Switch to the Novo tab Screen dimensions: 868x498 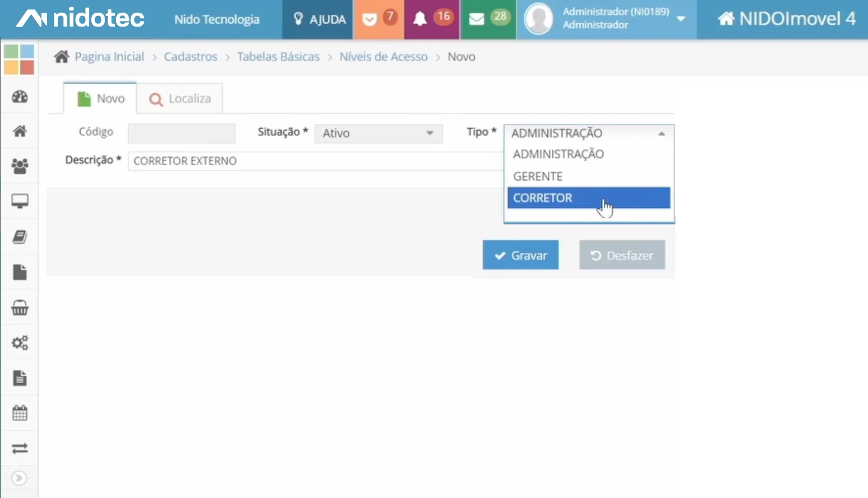pyautogui.click(x=101, y=98)
